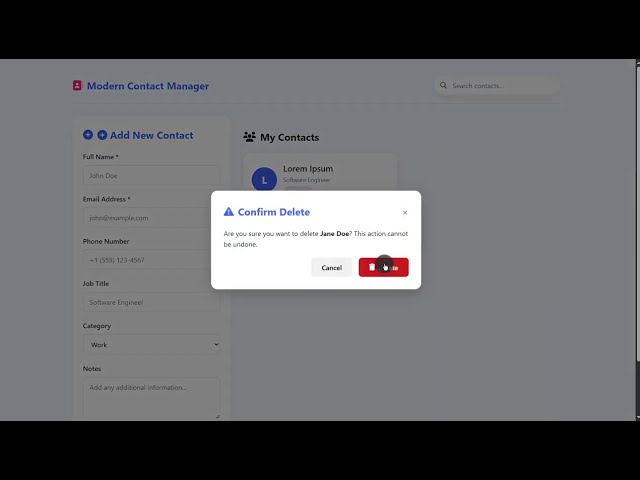Click the Lorem Ipsum contact name

[x=308, y=169]
